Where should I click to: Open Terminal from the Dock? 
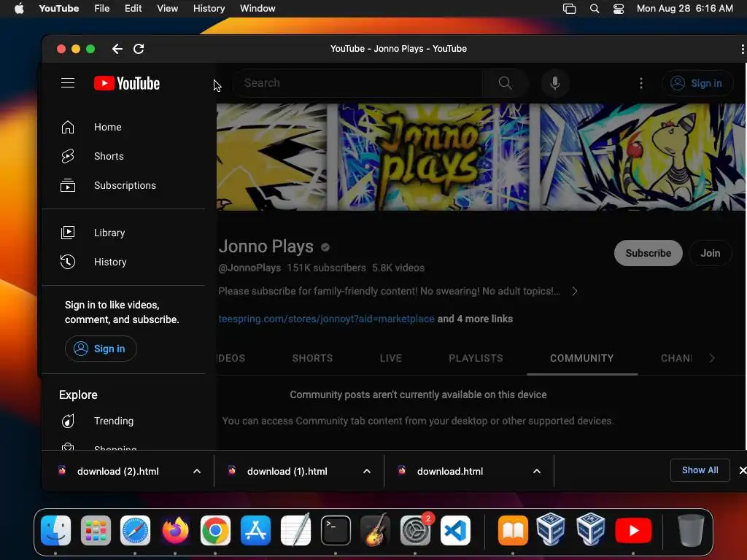(x=336, y=530)
